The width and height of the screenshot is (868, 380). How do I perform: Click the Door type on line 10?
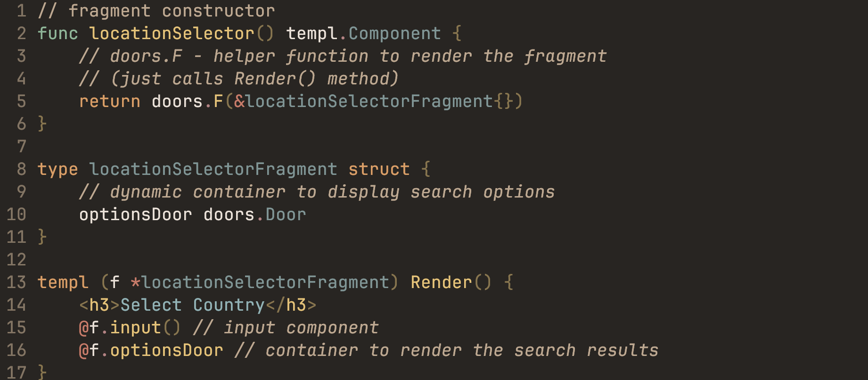point(286,215)
